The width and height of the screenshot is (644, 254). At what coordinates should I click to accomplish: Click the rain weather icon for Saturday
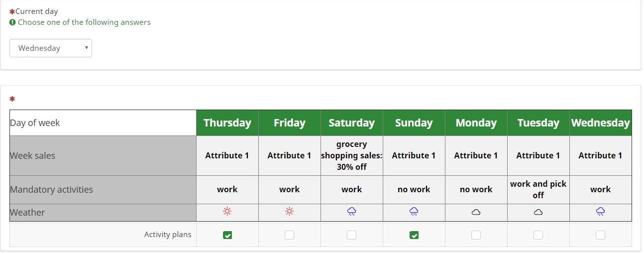tap(352, 212)
